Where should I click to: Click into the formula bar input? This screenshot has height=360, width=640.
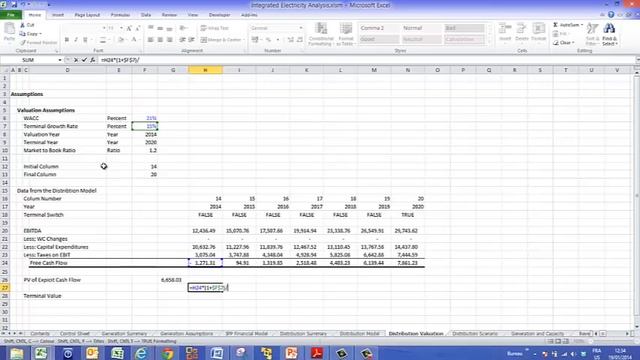click(367, 60)
